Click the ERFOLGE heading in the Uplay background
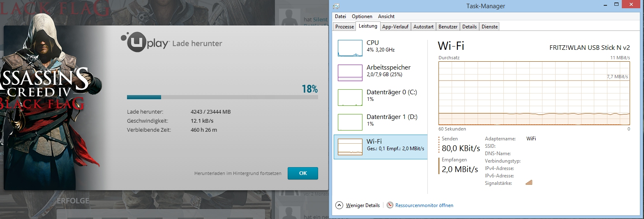 [73, 201]
